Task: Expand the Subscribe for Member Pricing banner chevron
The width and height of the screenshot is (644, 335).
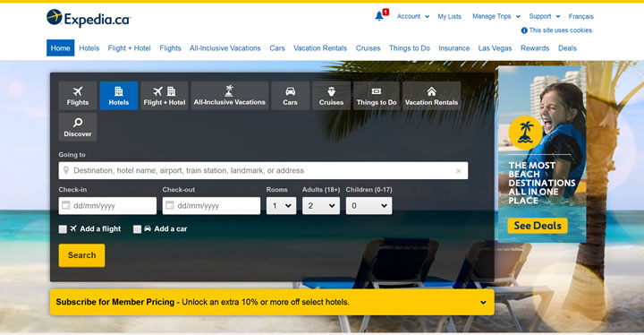Action: pyautogui.click(x=483, y=303)
